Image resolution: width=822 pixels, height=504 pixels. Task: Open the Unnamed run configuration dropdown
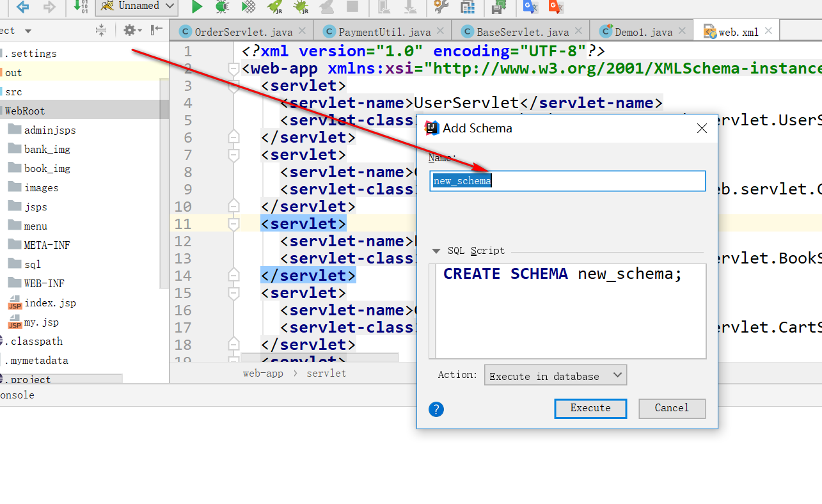pos(136,8)
